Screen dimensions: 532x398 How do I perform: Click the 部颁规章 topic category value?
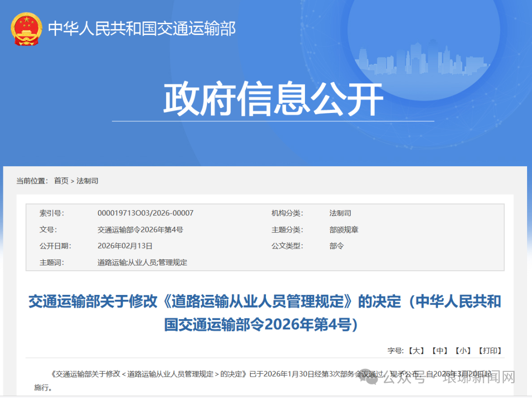point(344,230)
